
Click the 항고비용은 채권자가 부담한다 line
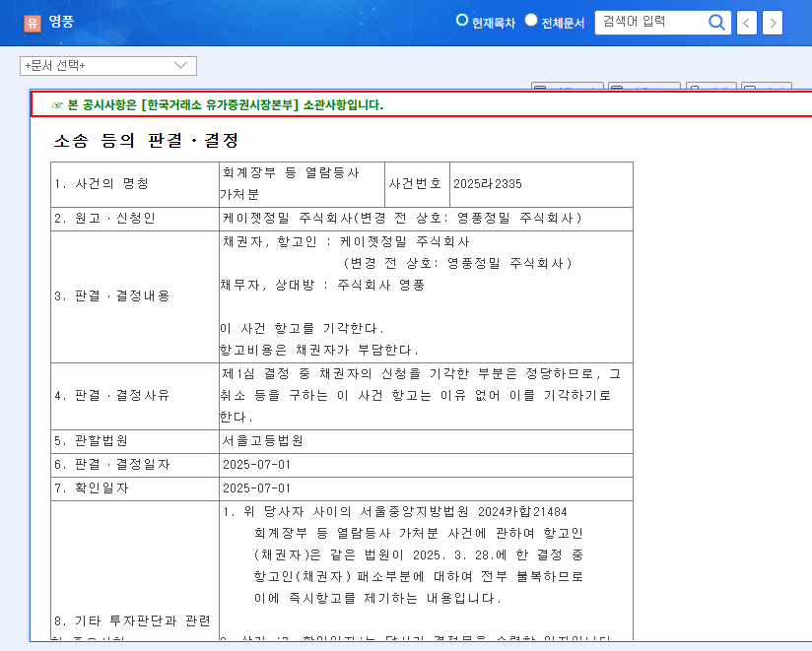pos(319,351)
